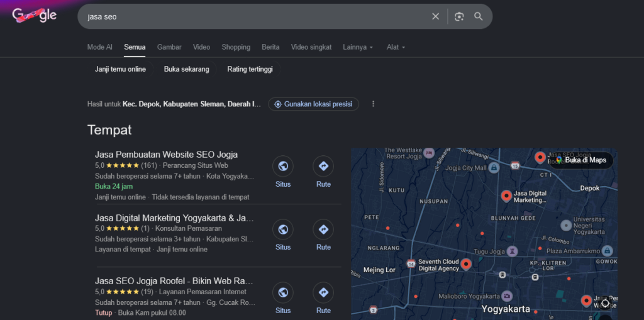Screen dimensions: 644x320
Task: Click Jasa Digital Marketing map pin
Action: click(x=506, y=195)
